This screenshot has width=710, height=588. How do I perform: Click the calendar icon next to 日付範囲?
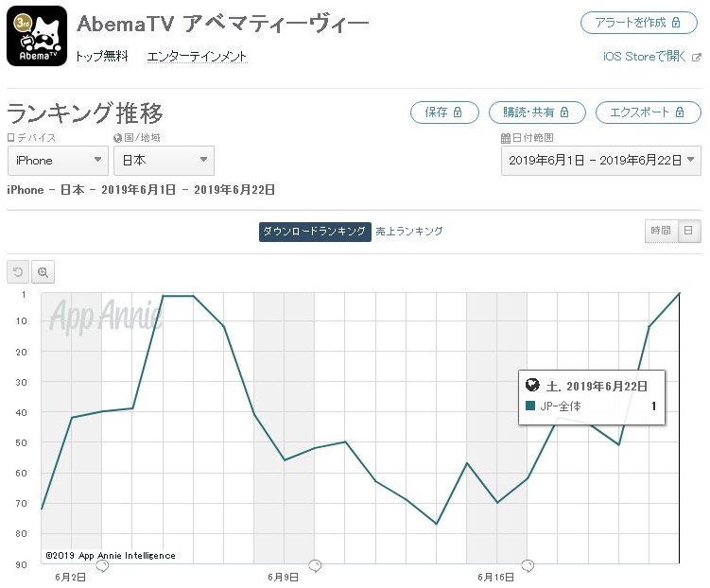click(506, 138)
